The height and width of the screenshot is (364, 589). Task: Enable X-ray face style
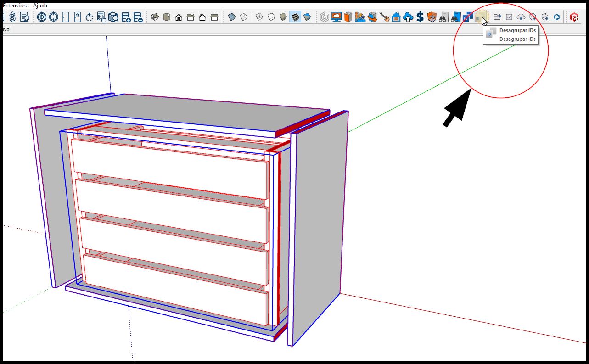232,17
